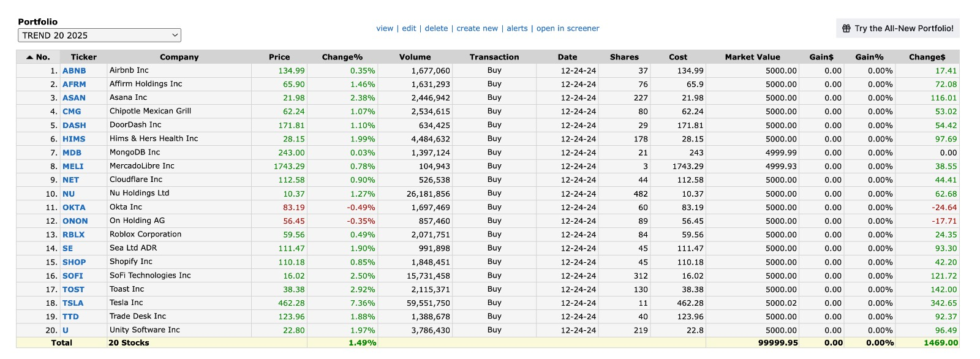
Task: Click Try the All-New Portfolio button
Action: pos(898,28)
